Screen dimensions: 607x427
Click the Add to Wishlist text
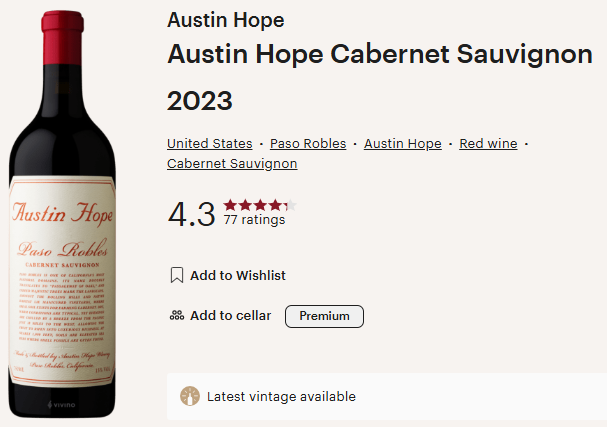click(238, 275)
